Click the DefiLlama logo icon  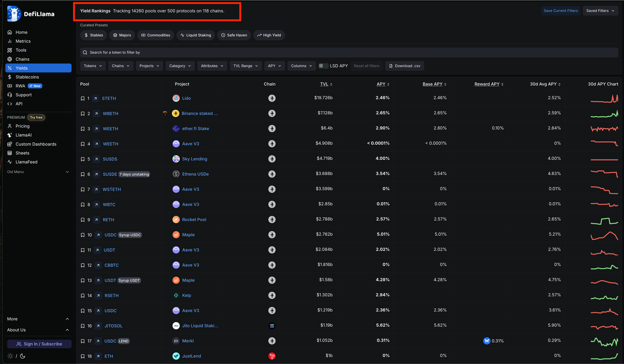[x=14, y=14]
